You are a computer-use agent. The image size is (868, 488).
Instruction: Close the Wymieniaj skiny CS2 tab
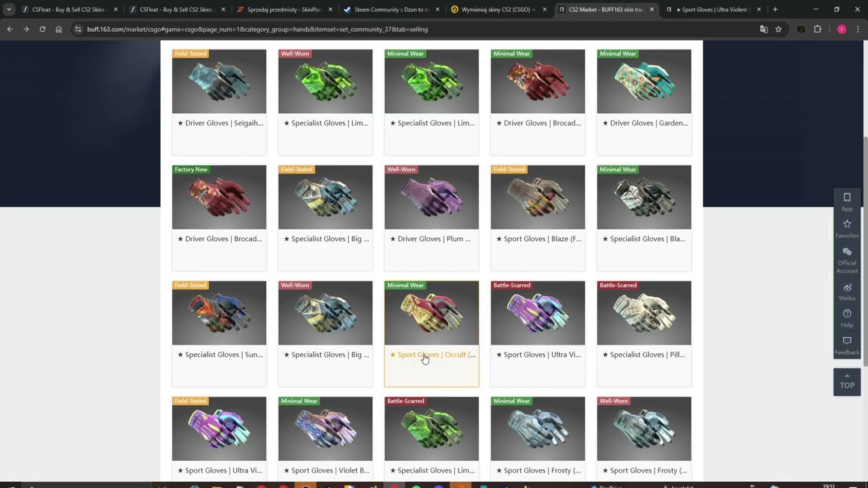[x=545, y=9]
